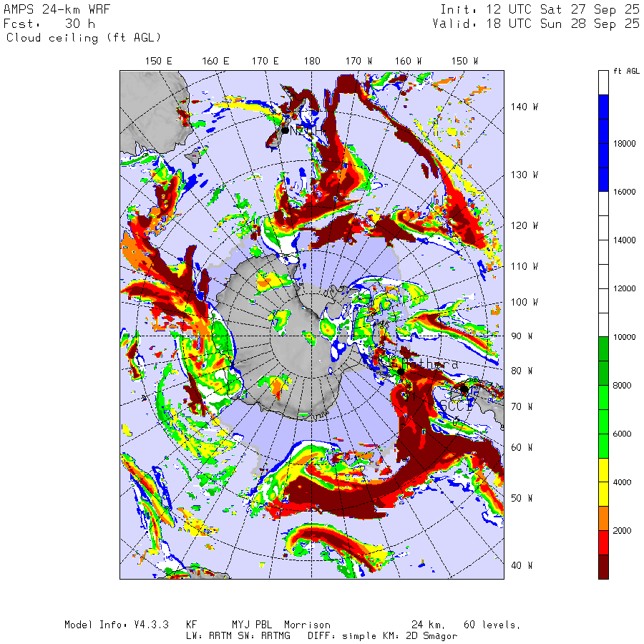Screen dimensions: 644x644
Task: Click the 'MYJ PBL' model info text
Action: click(252, 625)
